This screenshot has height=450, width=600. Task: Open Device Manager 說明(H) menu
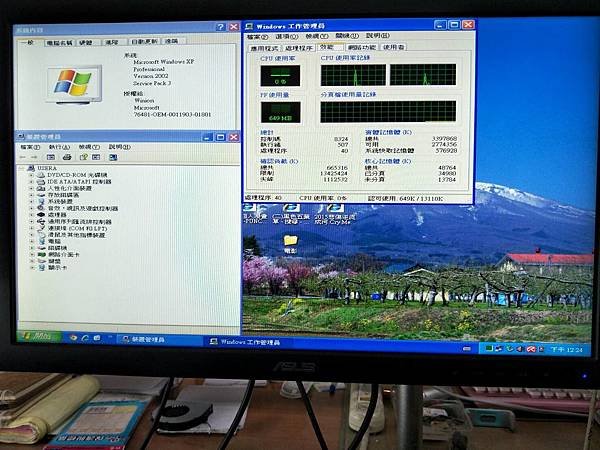pyautogui.click(x=119, y=147)
